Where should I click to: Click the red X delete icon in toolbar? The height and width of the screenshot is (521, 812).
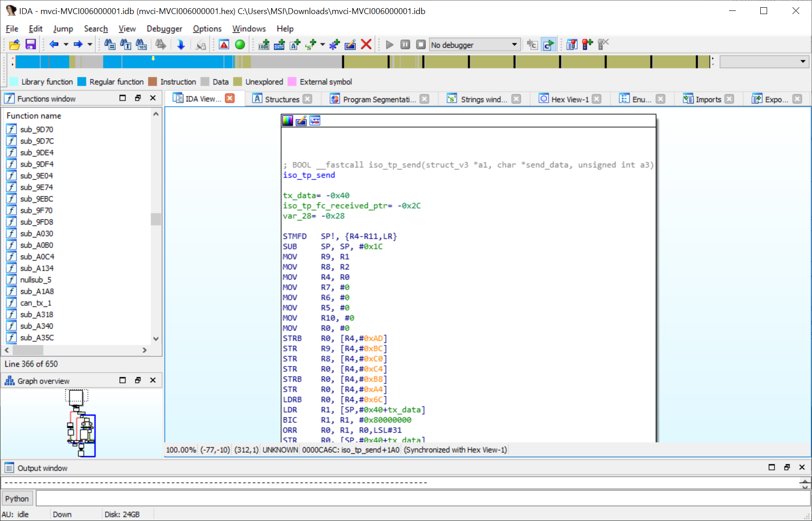coord(366,44)
